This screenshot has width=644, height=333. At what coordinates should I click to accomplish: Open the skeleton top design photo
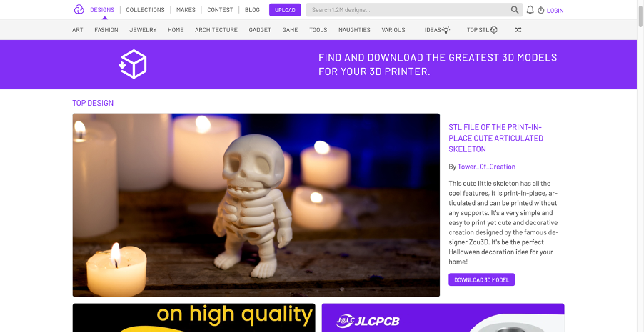click(x=256, y=205)
